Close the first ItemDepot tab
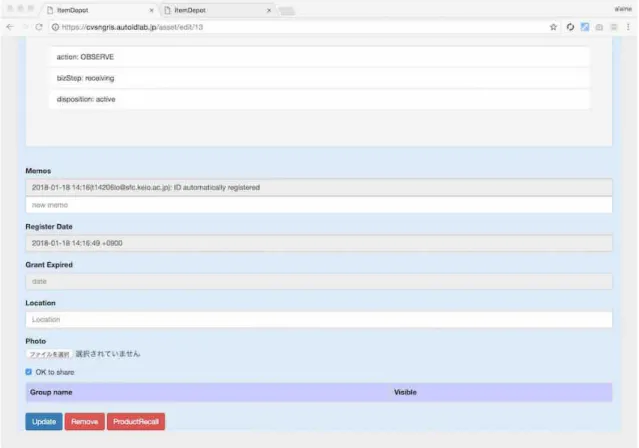 pyautogui.click(x=152, y=10)
